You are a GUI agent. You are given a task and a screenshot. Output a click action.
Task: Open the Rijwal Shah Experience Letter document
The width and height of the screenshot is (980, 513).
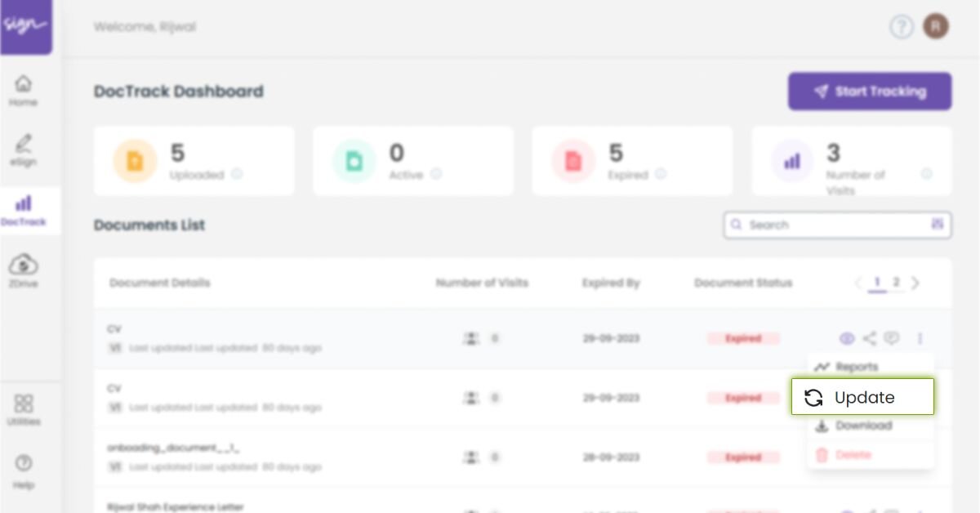tap(176, 507)
